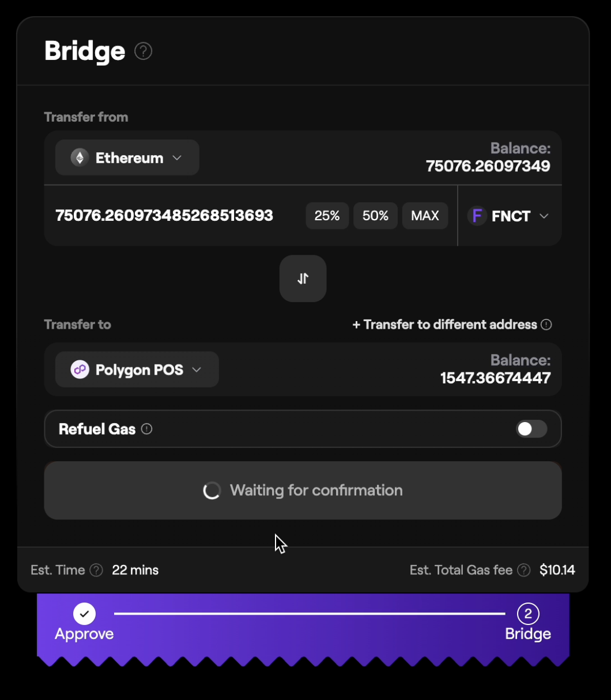Viewport: 611px width, 700px height.
Task: Click the Refuel Gas info icon
Action: point(147,429)
